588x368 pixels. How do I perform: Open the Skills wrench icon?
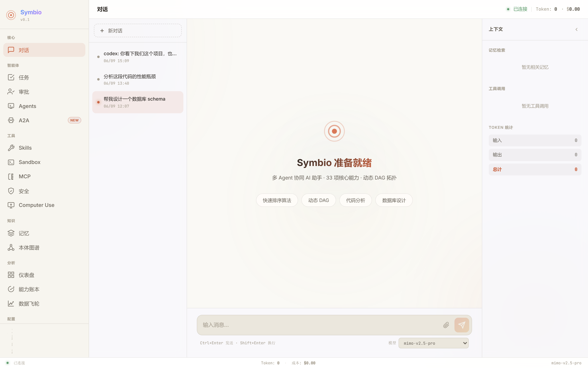(11, 148)
